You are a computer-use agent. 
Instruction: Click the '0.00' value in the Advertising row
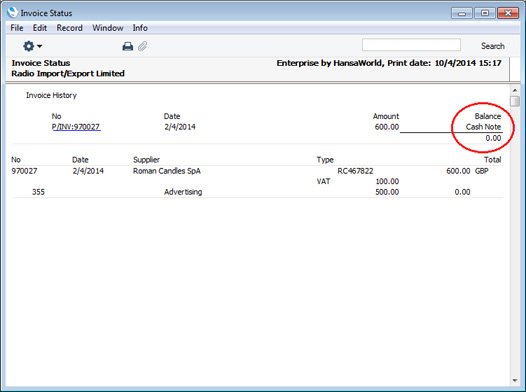462,192
